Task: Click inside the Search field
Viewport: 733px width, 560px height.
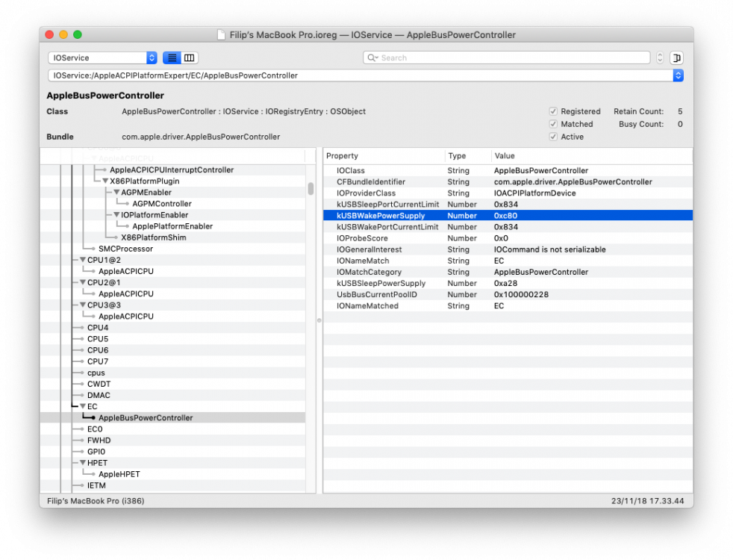Action: pos(506,57)
